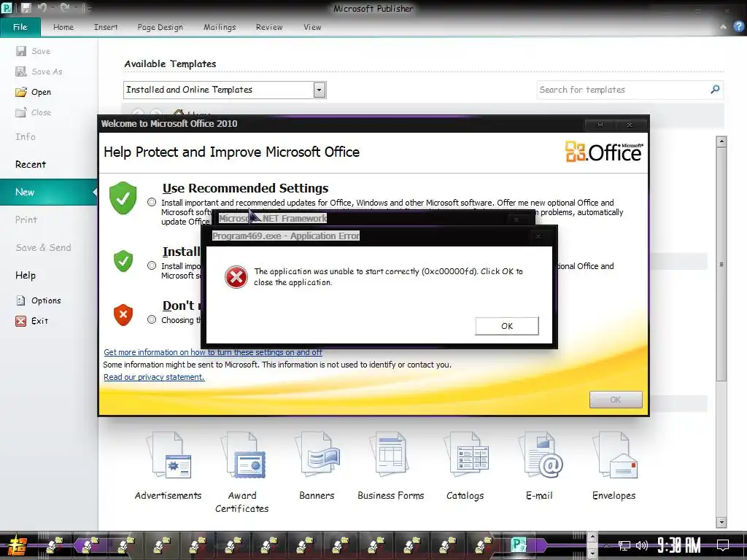The height and width of the screenshot is (560, 747).
Task: Click Save in the backstage menu
Action: 33,51
